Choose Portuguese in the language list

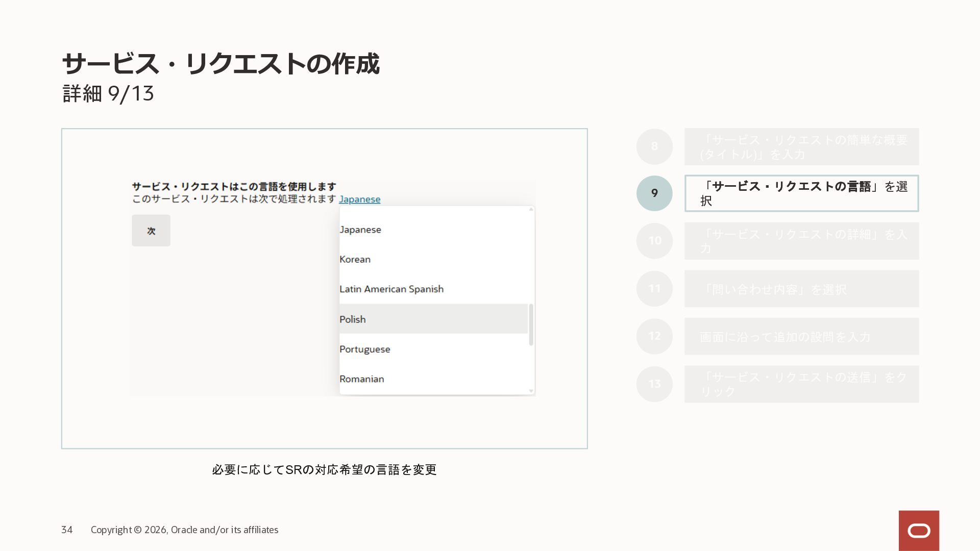[364, 349]
